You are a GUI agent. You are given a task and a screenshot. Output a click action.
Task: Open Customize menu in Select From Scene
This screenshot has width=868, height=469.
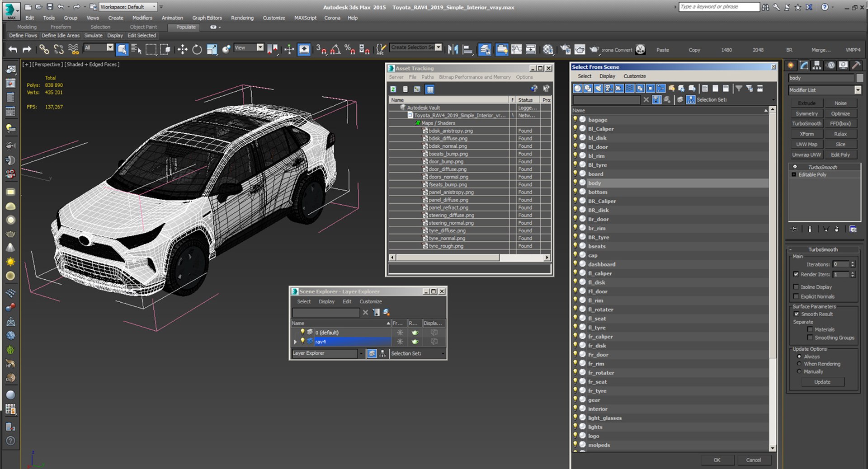[x=635, y=76]
